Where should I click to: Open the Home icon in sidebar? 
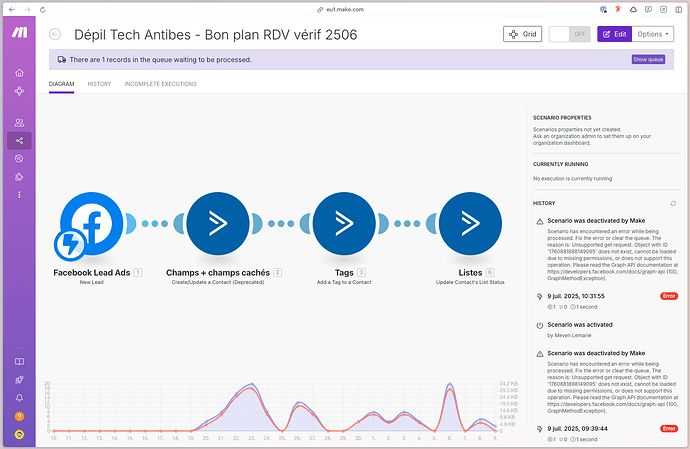[19, 73]
